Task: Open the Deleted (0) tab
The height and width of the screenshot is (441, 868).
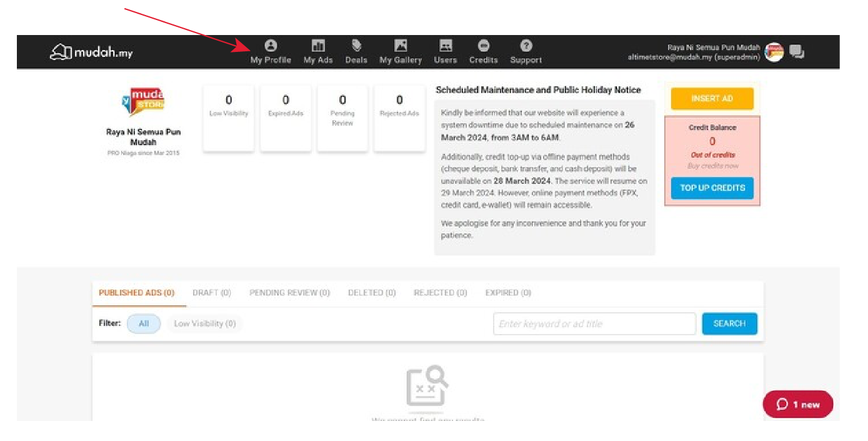Action: (372, 293)
